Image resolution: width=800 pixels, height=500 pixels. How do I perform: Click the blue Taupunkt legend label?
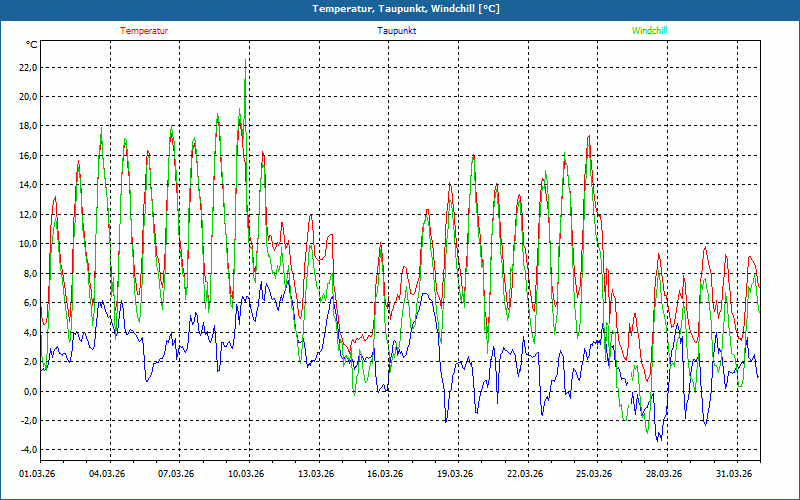point(396,31)
